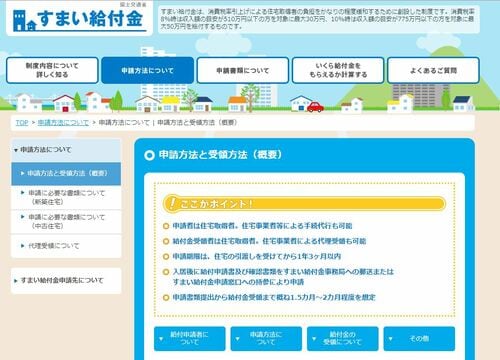Viewport: 500px width, 360px height.
Task: Select 申請方法について navigation tab
Action: tap(147, 70)
